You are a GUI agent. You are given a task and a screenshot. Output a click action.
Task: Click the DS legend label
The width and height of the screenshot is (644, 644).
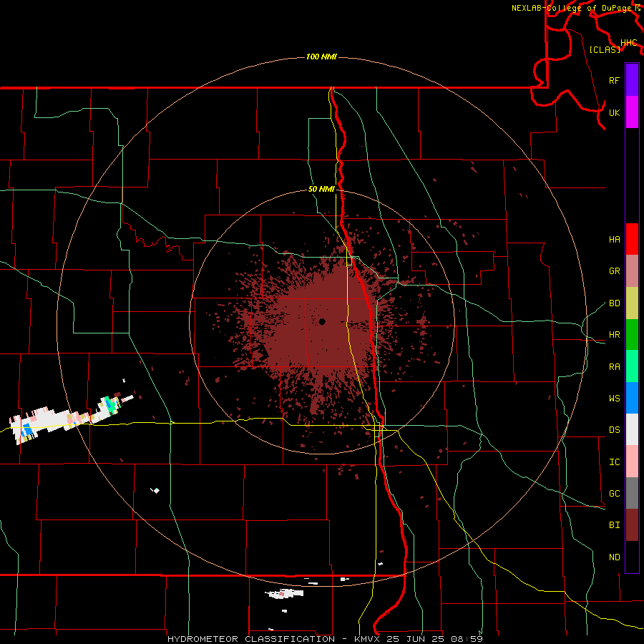pyautogui.click(x=614, y=430)
